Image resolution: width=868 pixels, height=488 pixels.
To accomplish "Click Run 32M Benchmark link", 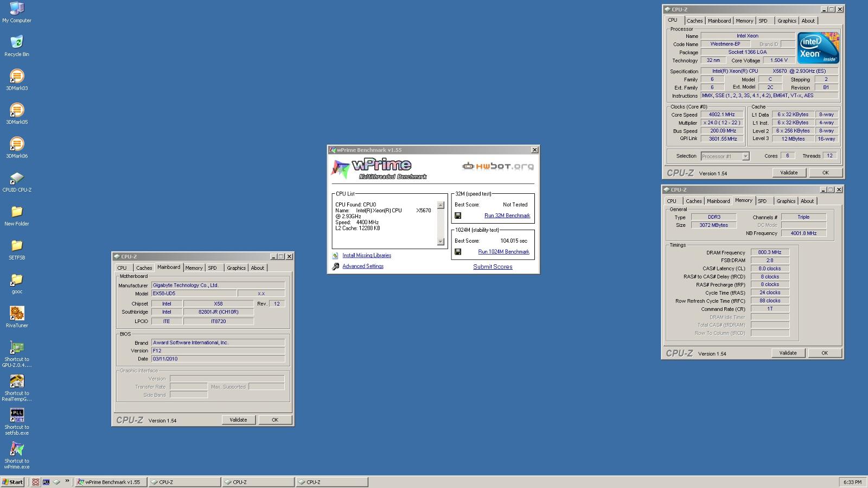I will point(507,216).
